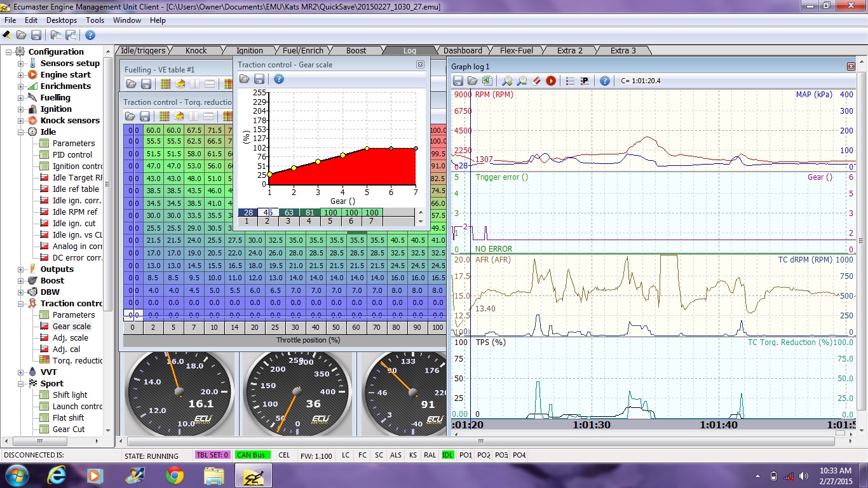Select Torq. reduction under Traction control
868x488 pixels.
pos(77,361)
